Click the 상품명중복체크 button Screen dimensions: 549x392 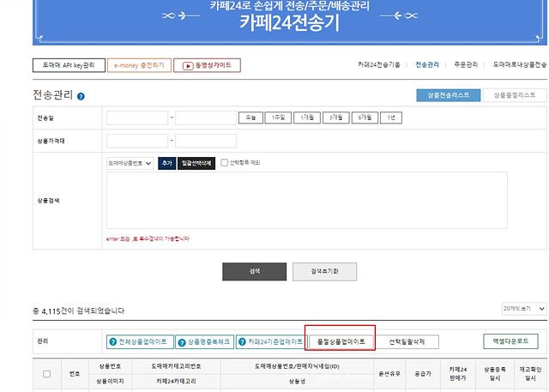coord(205,342)
